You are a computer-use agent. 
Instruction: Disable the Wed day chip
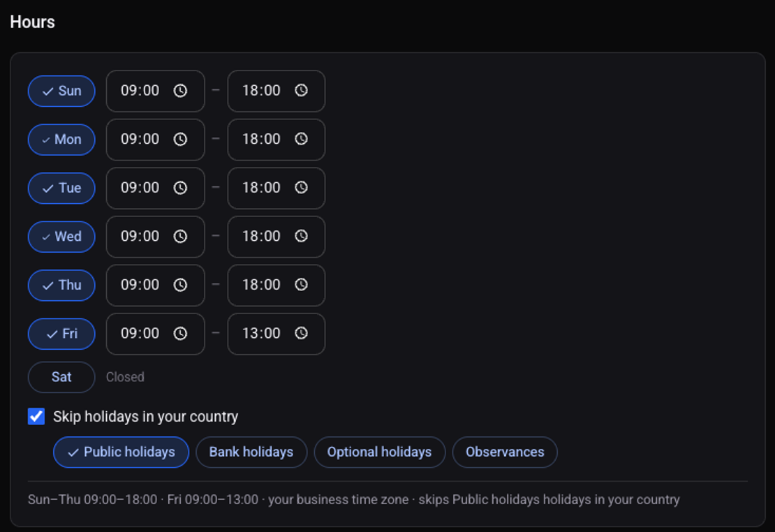[x=61, y=237]
